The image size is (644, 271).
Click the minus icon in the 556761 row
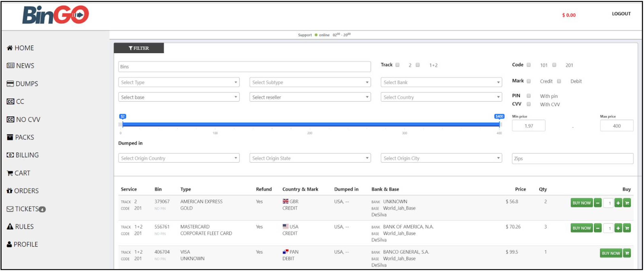[598, 228]
